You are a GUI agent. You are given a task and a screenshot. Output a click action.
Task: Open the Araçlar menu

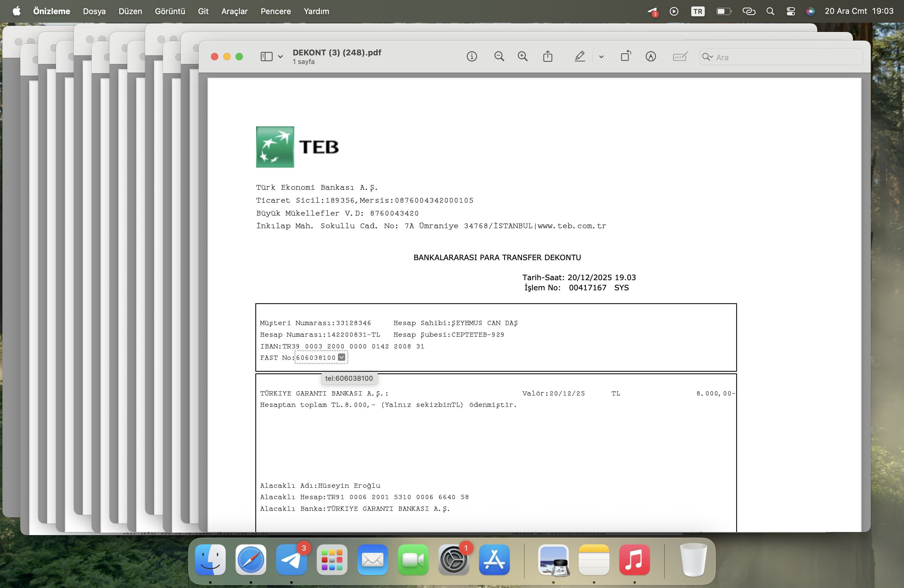point(234,11)
